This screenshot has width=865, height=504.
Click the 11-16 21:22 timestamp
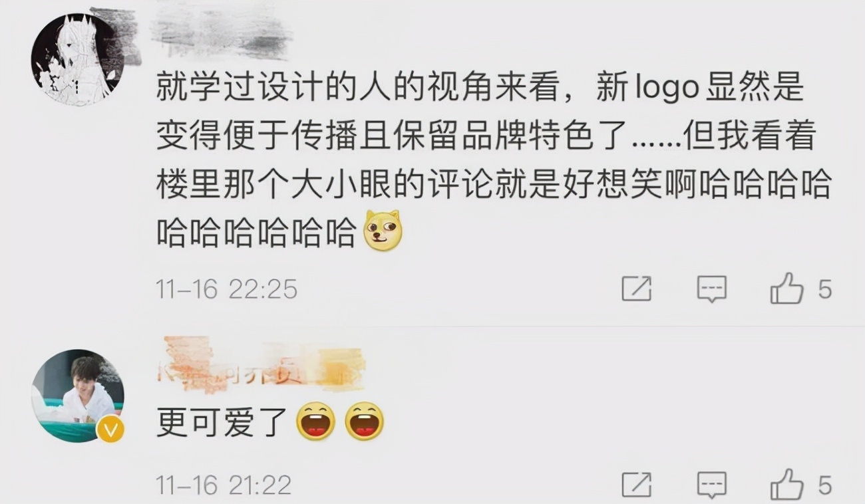pyautogui.click(x=224, y=485)
